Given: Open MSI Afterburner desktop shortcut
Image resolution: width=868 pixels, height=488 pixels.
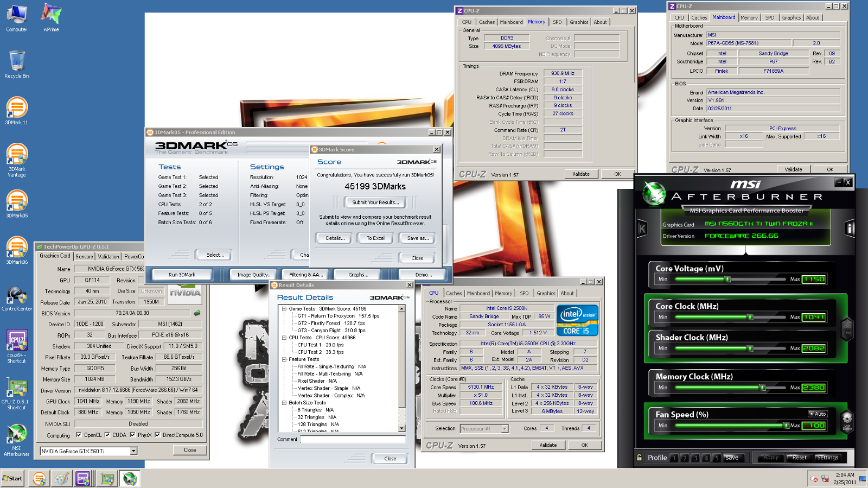Looking at the screenshot, I should coord(17,440).
